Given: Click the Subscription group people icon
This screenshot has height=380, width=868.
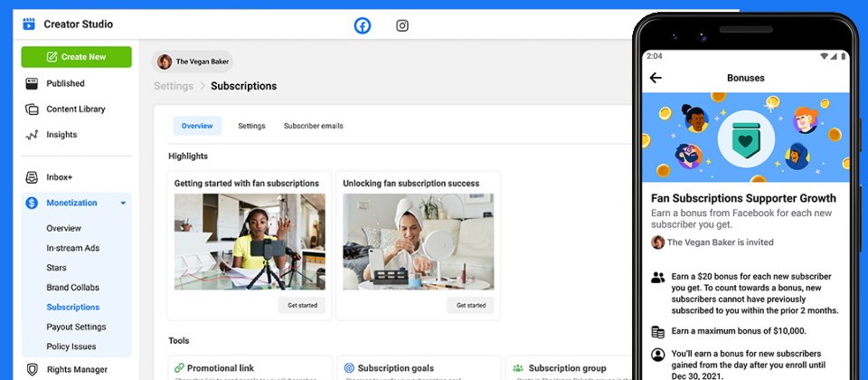Looking at the screenshot, I should pyautogui.click(x=518, y=368).
